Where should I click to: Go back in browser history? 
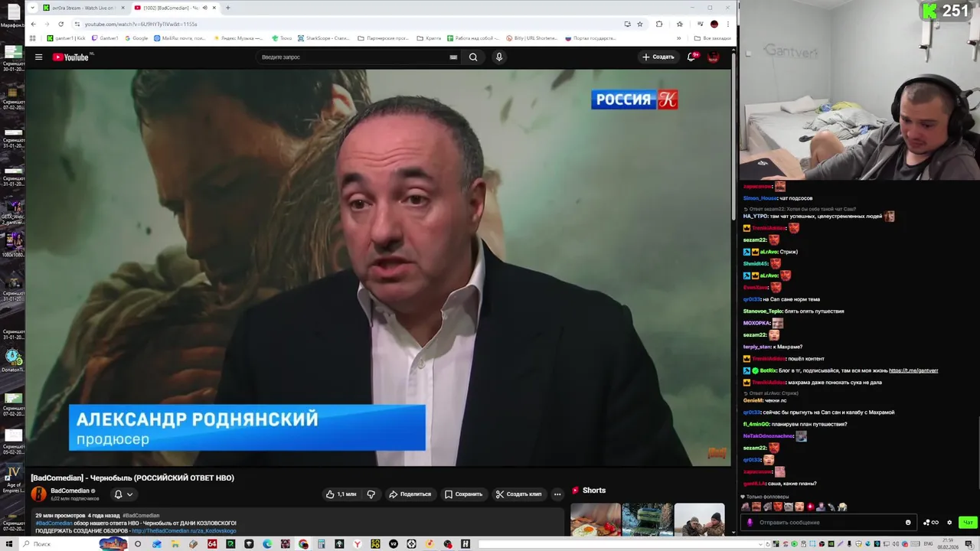click(x=33, y=24)
